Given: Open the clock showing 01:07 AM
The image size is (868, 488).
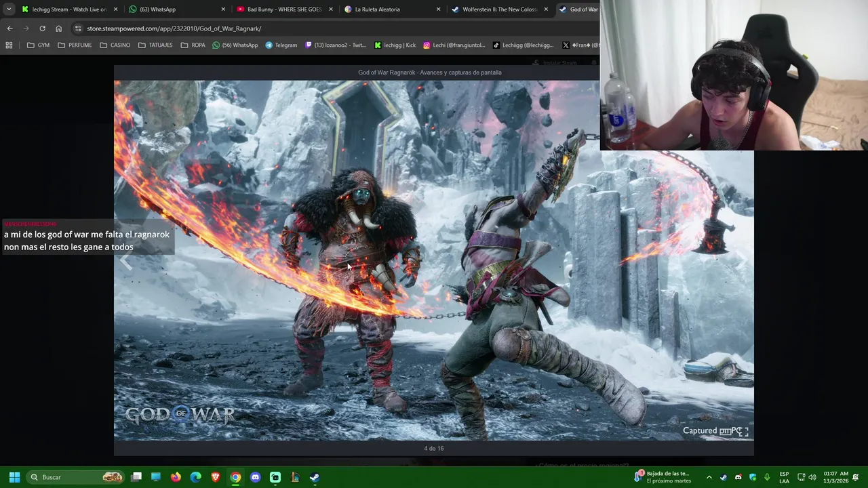Looking at the screenshot, I should [835, 477].
